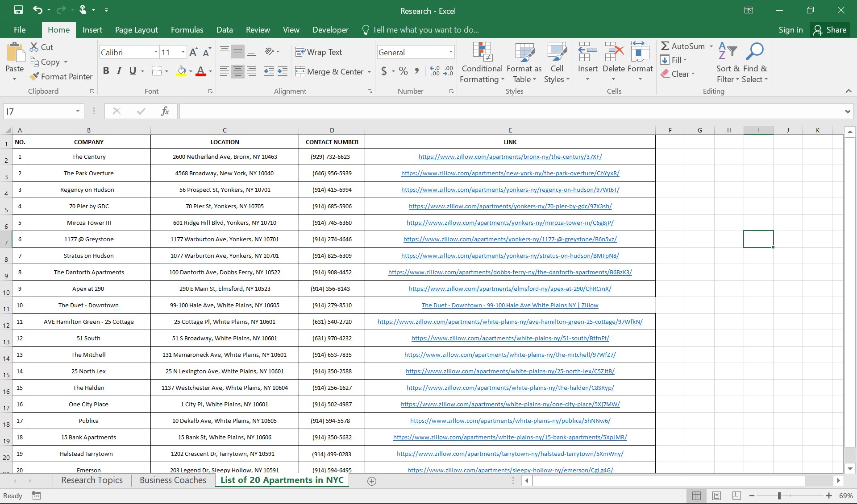The height and width of the screenshot is (504, 857).
Task: Click the Insert cells icon
Action: tap(588, 52)
